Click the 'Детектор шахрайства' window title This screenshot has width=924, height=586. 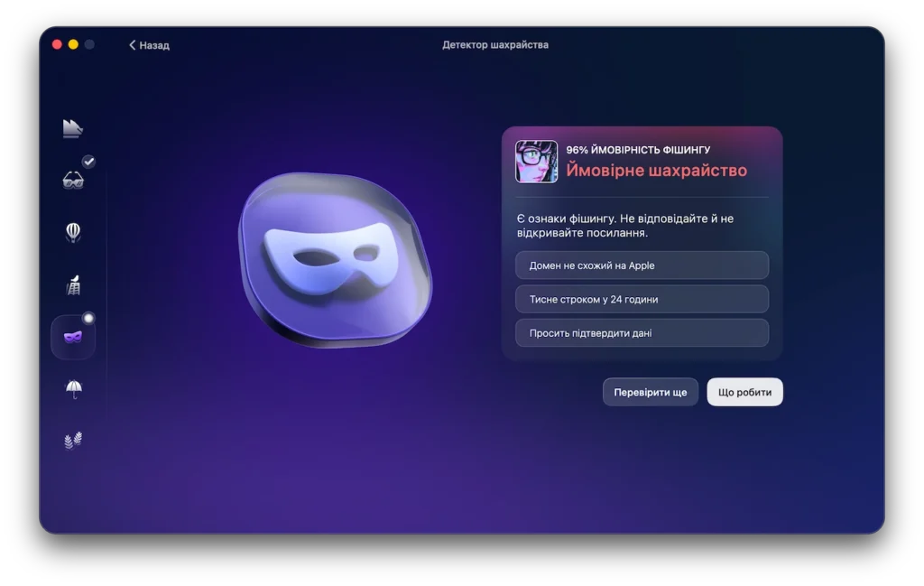(495, 45)
